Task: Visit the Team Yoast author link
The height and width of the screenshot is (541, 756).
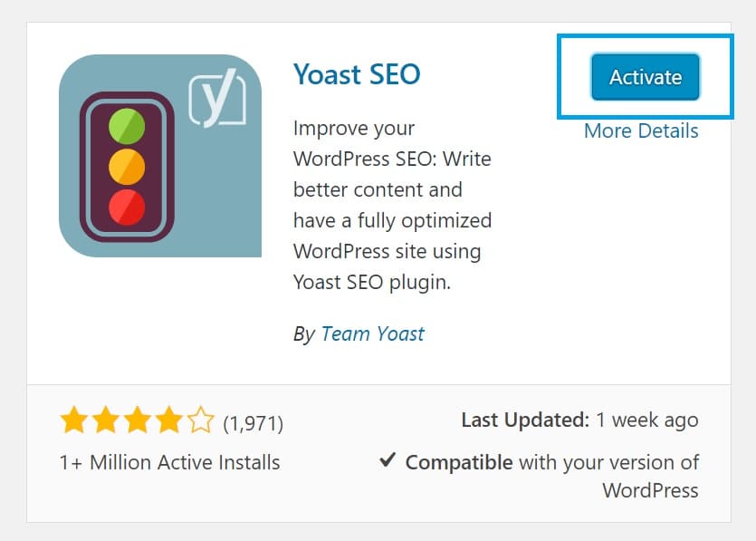Action: tap(373, 333)
